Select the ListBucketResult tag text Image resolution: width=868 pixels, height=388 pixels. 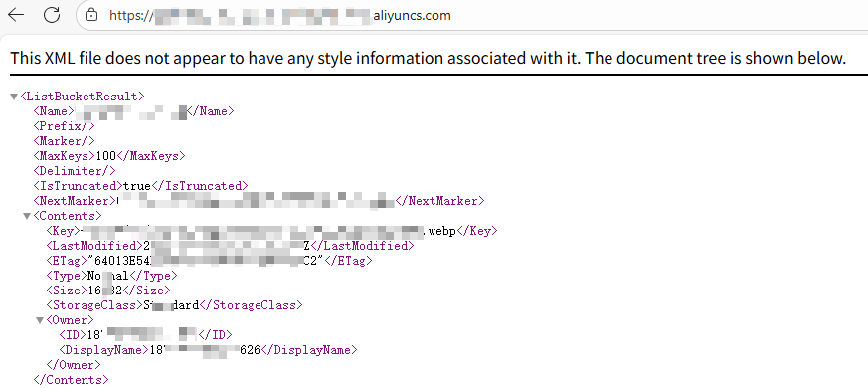[83, 97]
